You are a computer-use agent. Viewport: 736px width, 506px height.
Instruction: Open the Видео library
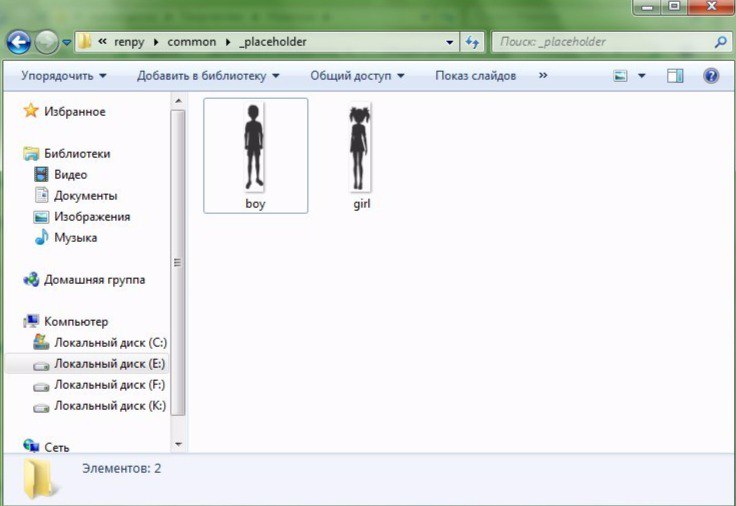pos(71,175)
